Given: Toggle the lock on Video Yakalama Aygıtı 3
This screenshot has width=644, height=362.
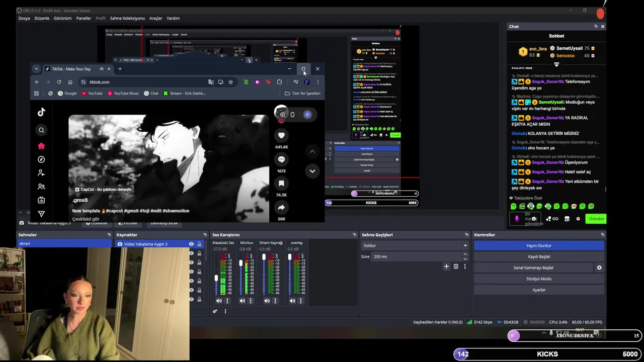Looking at the screenshot, I should tap(199, 244).
